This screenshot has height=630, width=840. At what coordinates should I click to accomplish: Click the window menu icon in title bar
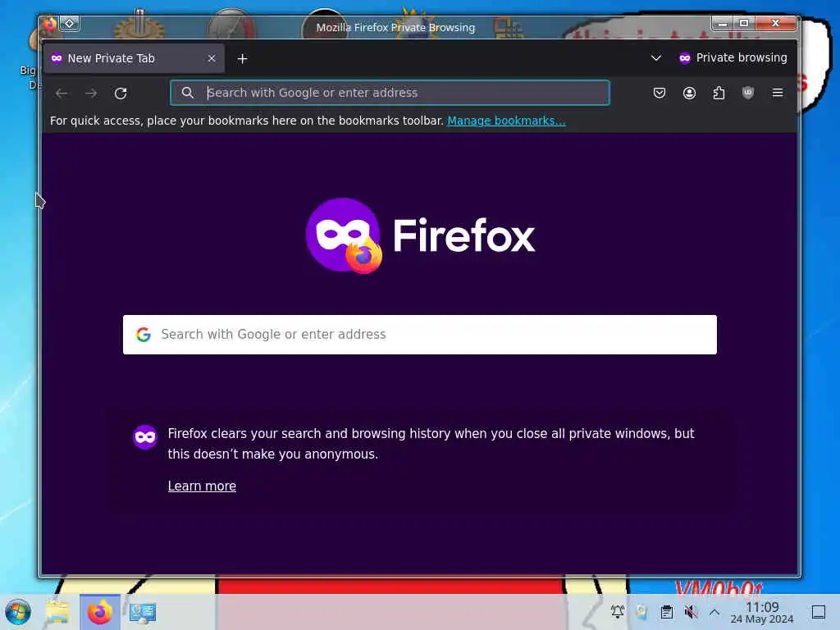coord(49,24)
